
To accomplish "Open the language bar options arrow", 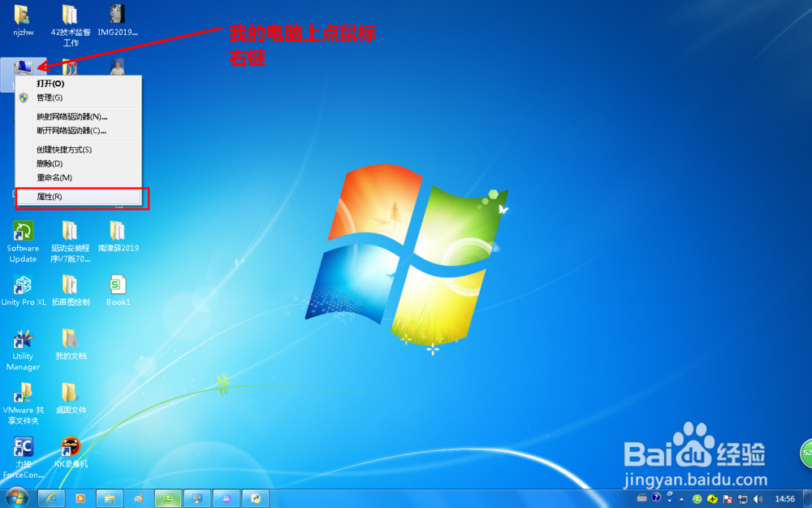I will tap(669, 501).
